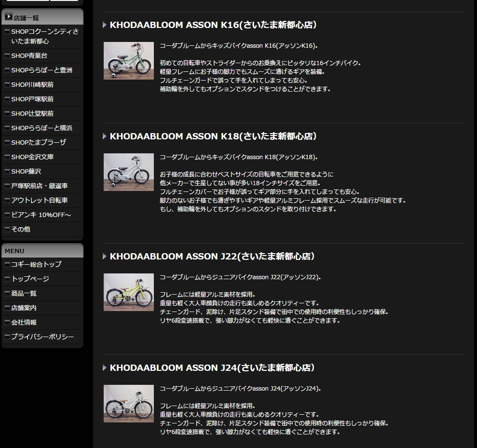Click bullet icon next to アウトレット自転車
Image resolution: width=477 pixels, height=448 pixels.
pyautogui.click(x=7, y=201)
